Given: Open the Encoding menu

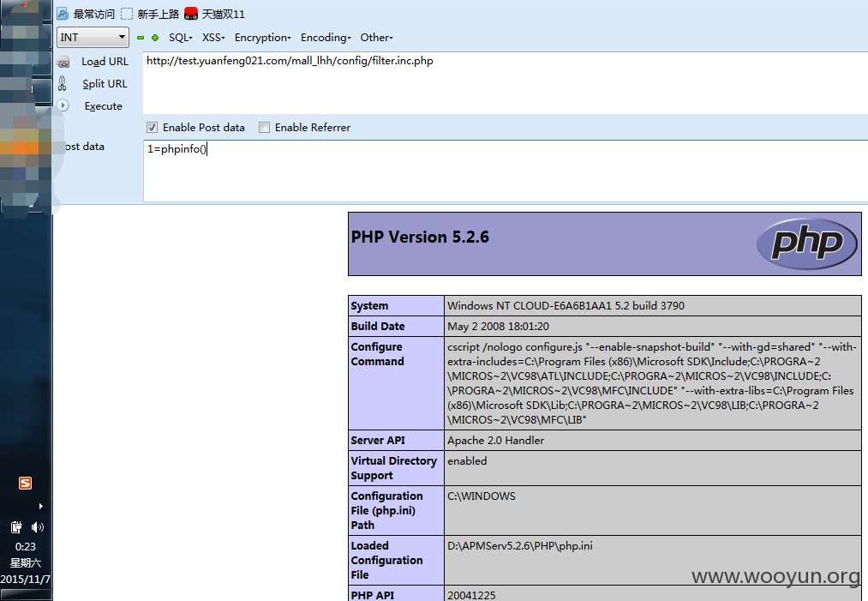Looking at the screenshot, I should (326, 38).
